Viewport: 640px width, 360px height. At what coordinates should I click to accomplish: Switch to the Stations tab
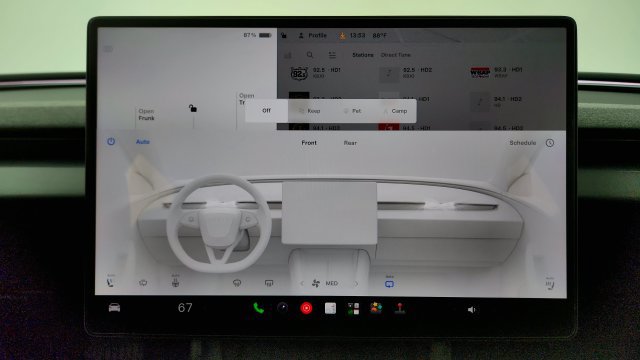[363, 55]
